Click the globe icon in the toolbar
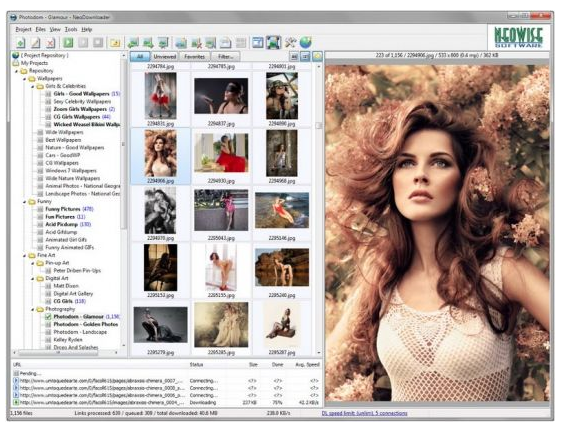The image size is (562, 424). click(x=305, y=43)
